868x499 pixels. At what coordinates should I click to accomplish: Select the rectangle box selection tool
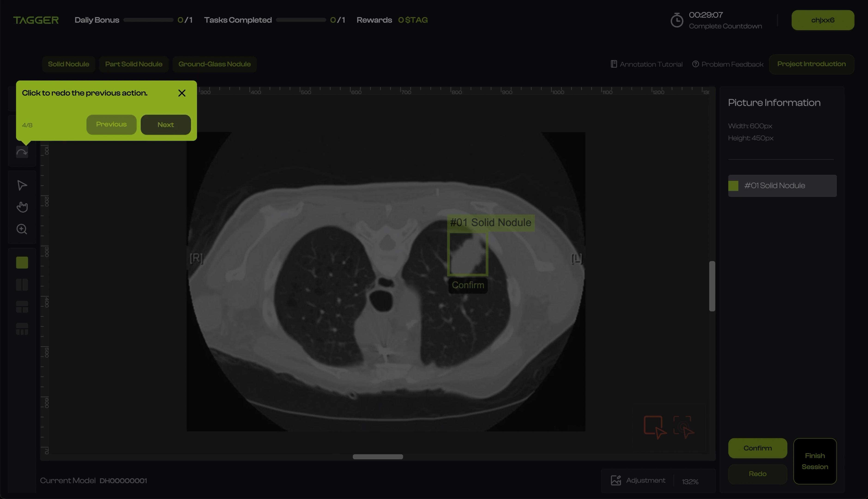[654, 427]
